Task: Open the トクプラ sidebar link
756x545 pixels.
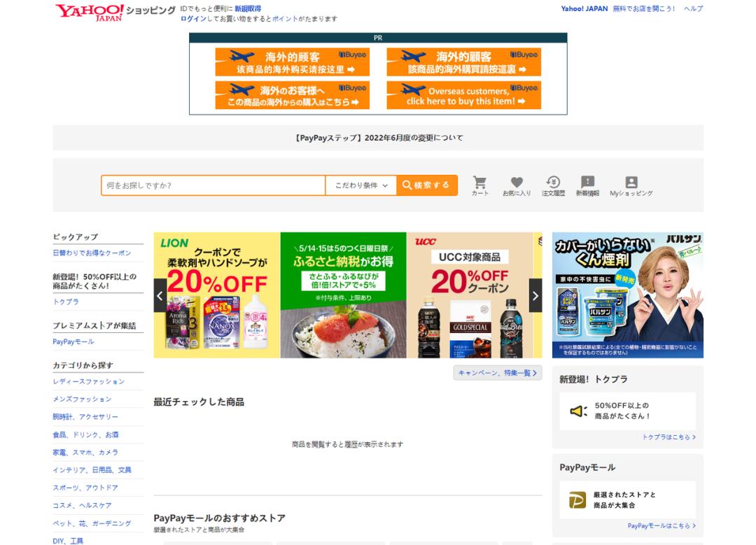Action: (x=66, y=302)
